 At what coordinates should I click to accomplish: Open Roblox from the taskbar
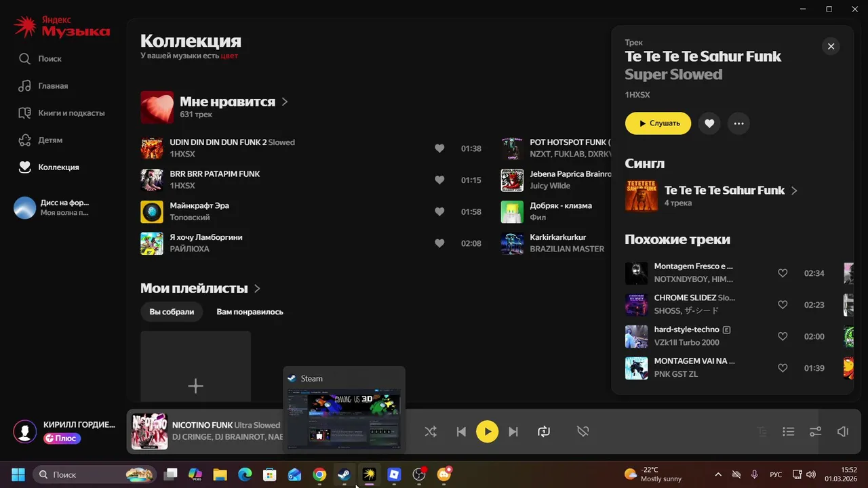tap(394, 474)
